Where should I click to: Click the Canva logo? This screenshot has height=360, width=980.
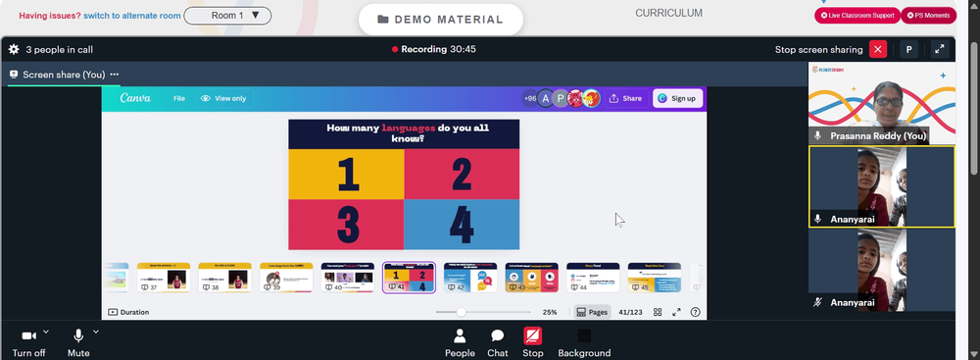click(x=135, y=98)
